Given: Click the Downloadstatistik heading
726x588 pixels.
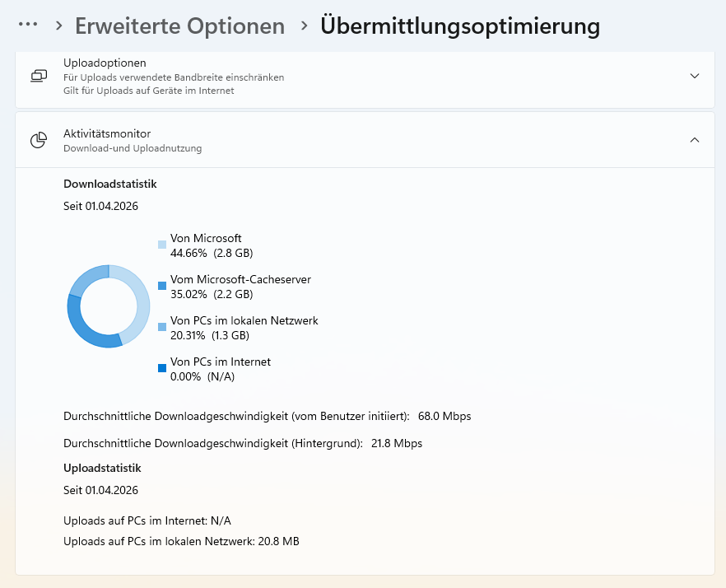Looking at the screenshot, I should click(x=109, y=184).
